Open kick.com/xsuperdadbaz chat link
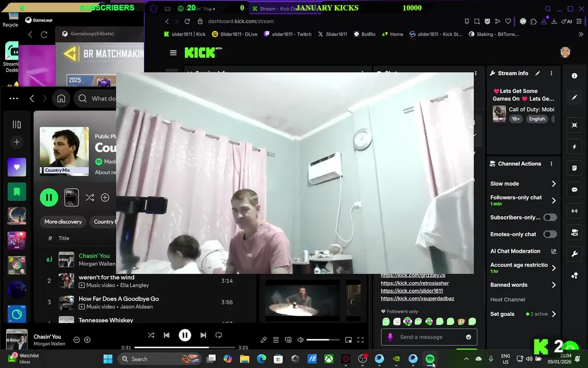The width and height of the screenshot is (588, 368). click(418, 298)
